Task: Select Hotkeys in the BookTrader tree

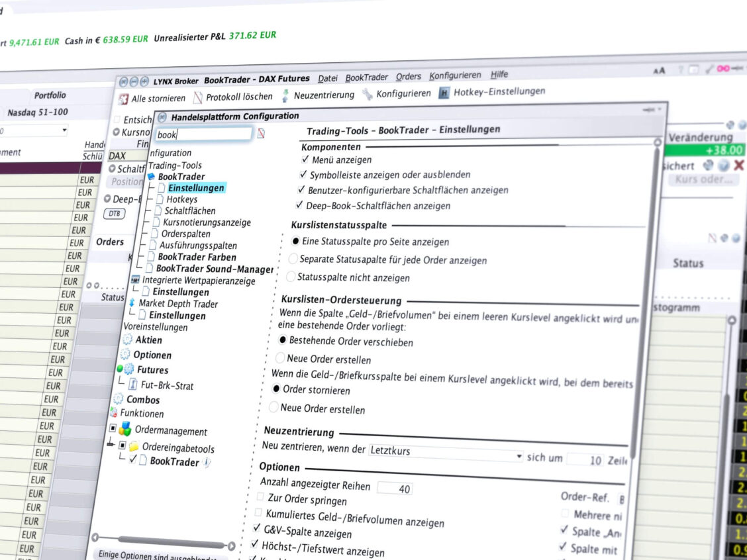Action: (181, 199)
